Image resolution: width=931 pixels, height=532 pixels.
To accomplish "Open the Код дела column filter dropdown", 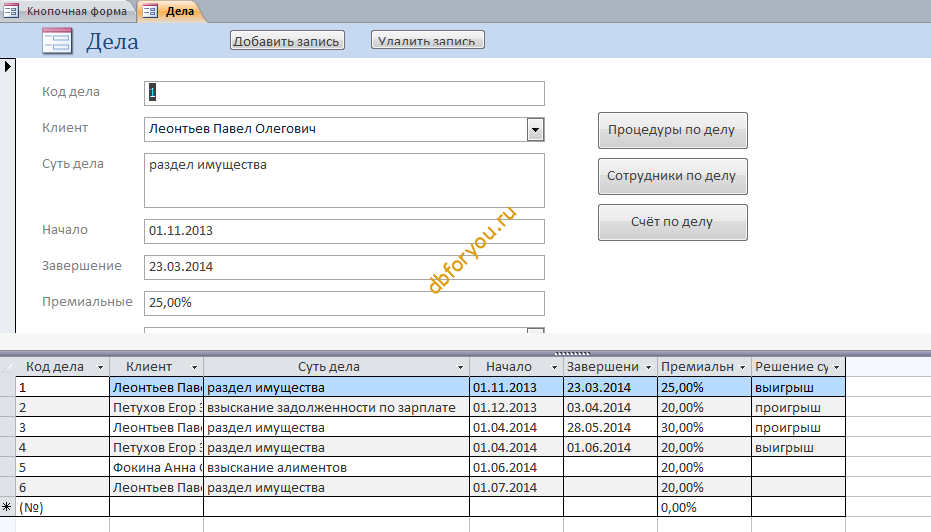I will (100, 368).
